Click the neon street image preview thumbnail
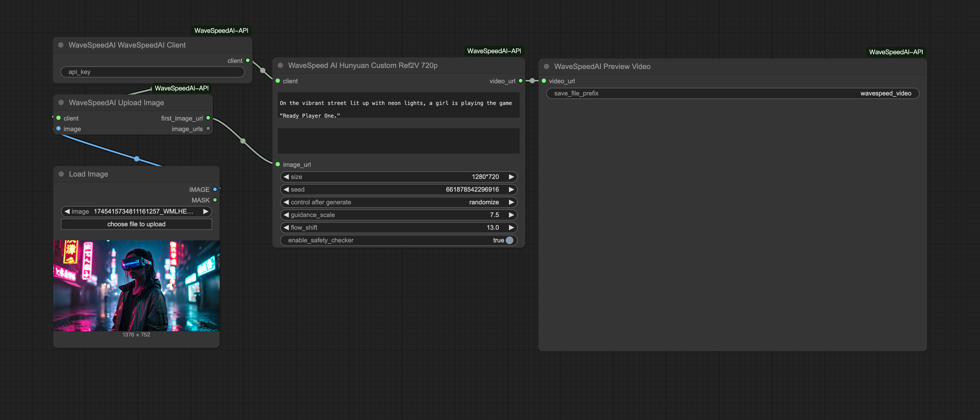The image size is (980, 420). (x=136, y=285)
